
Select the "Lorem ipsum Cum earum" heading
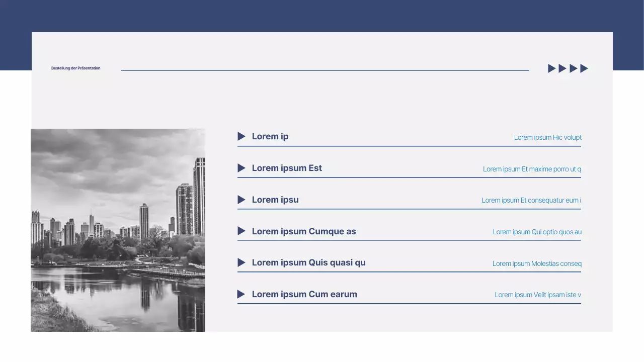[x=304, y=294]
